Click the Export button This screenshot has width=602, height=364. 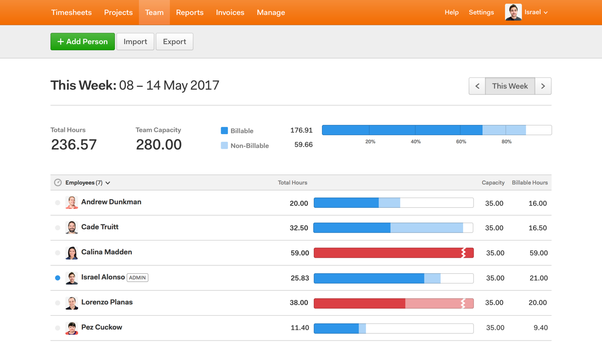tap(174, 41)
